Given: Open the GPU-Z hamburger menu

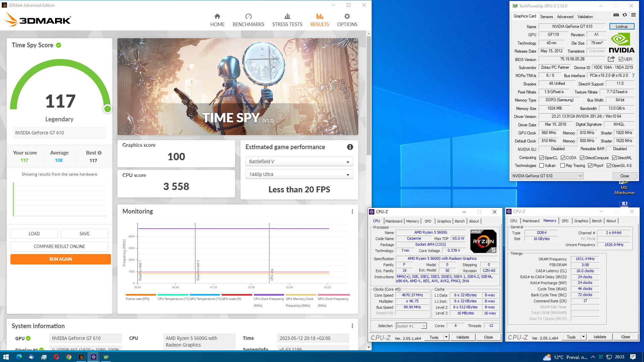Looking at the screenshot, I should pos(633,15).
